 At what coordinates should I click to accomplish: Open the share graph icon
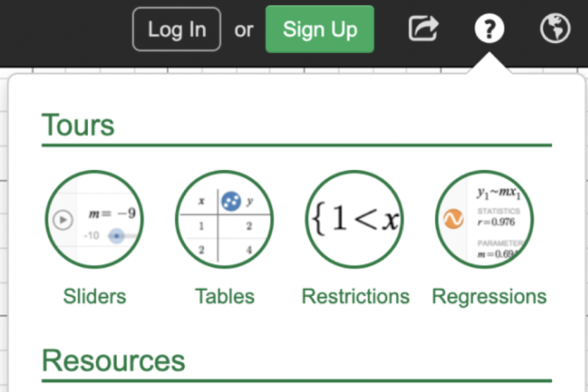(x=423, y=29)
